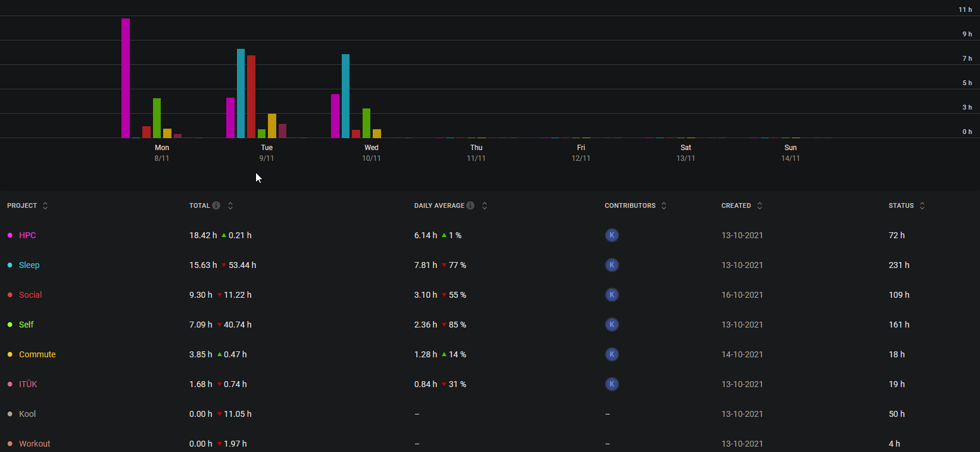The height and width of the screenshot is (452, 980).
Task: Click the Tue 9/11 axis label
Action: 267,152
